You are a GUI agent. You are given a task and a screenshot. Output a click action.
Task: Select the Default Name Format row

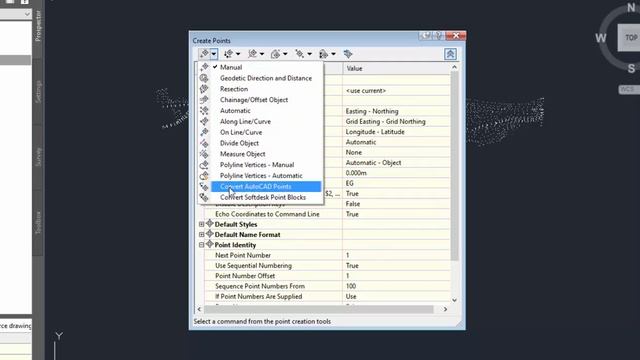pos(247,234)
